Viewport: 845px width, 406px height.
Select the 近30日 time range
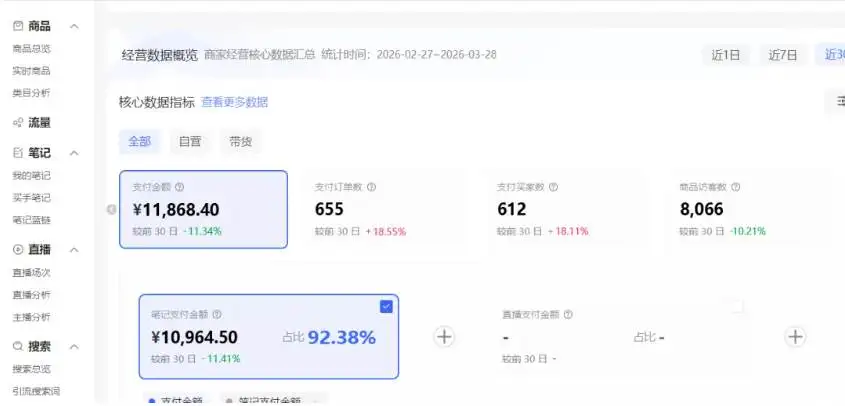pos(830,55)
